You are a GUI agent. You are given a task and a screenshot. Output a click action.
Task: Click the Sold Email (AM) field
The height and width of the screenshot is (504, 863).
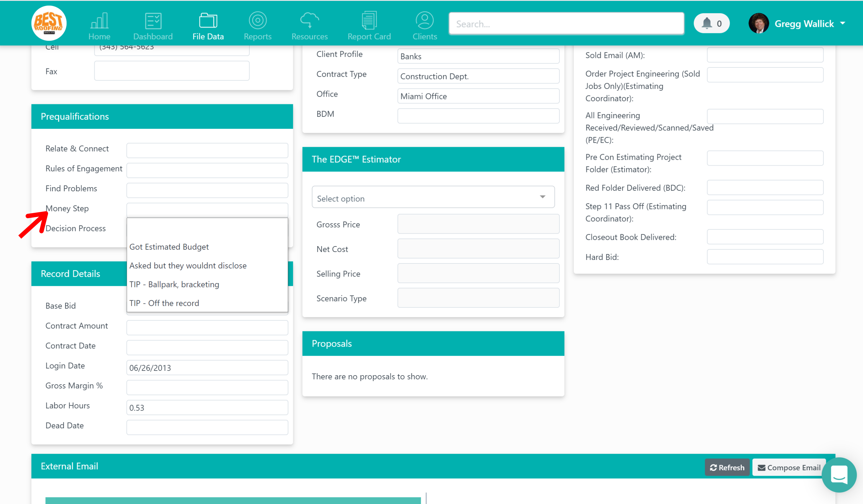(765, 55)
